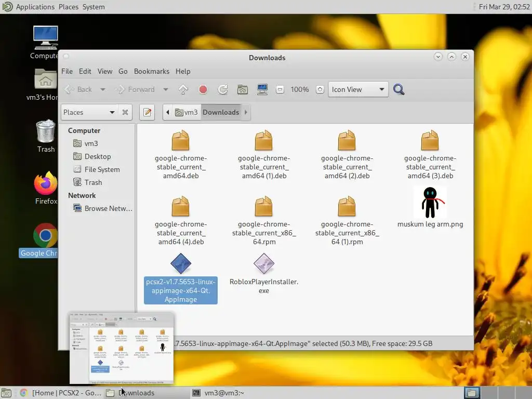Click the show desktop panel icon
Viewport: 532px width, 399px height.
6,393
